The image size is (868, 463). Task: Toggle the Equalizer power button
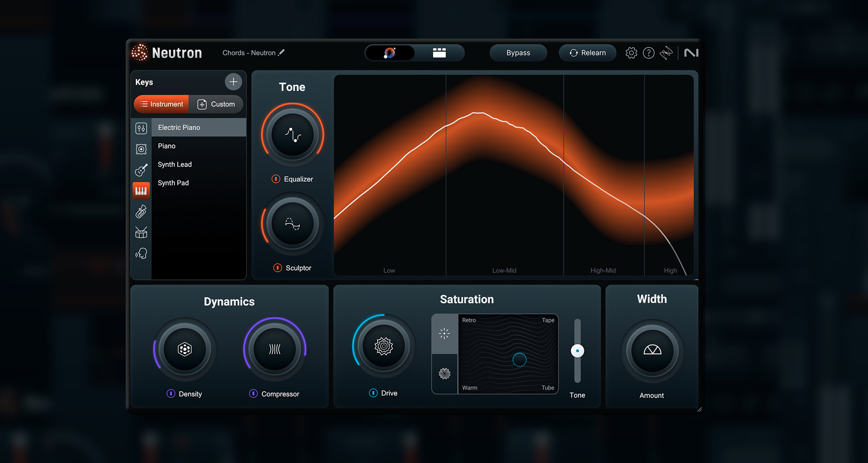click(276, 179)
